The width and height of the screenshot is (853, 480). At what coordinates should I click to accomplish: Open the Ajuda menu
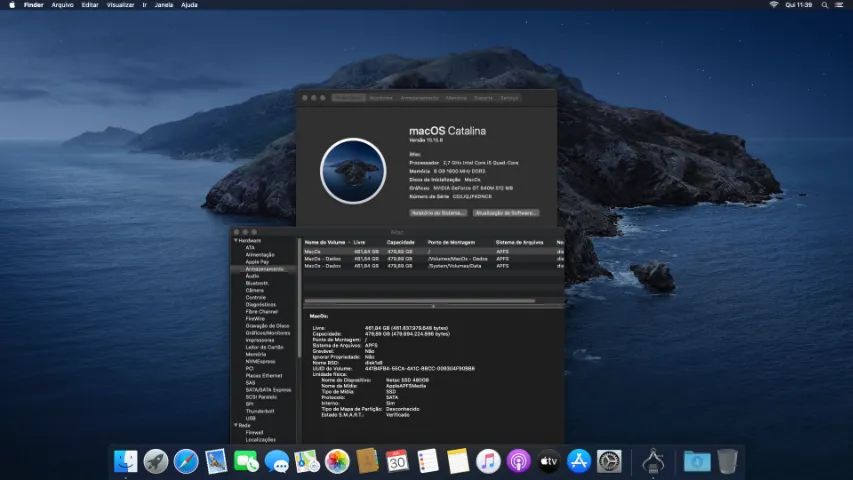189,5
